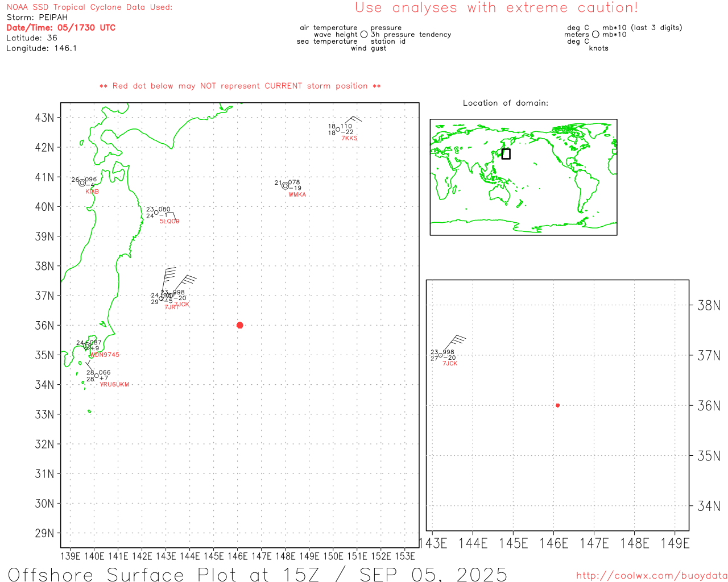Click the 43N latitude axis label
This screenshot has height=582, width=728.
(44, 118)
